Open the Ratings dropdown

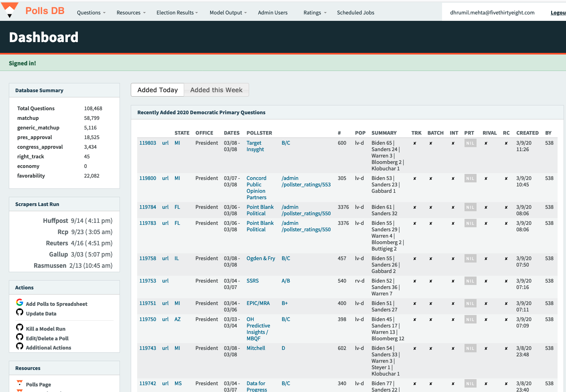(x=315, y=12)
